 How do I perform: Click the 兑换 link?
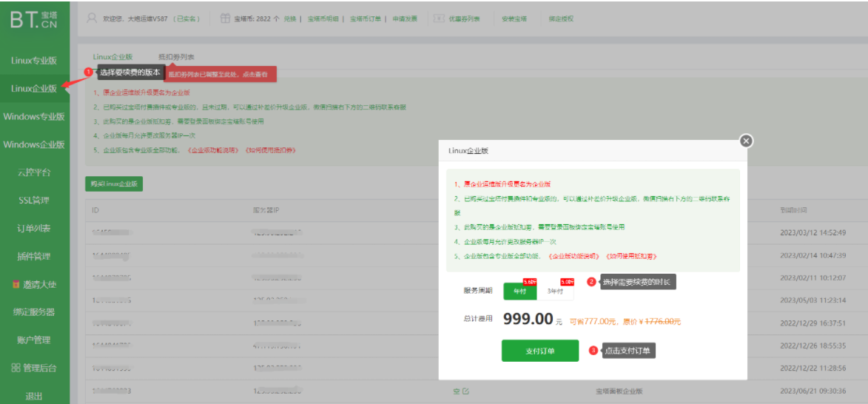pyautogui.click(x=289, y=18)
